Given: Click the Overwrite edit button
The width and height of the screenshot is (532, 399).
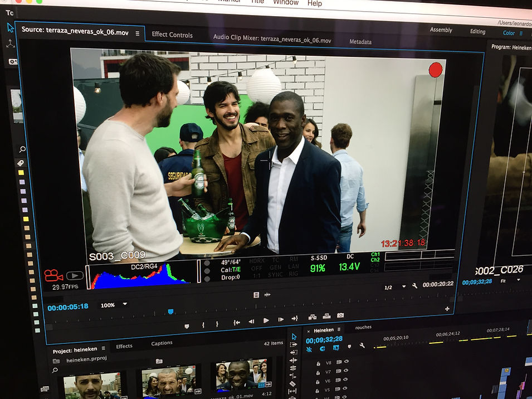Looking at the screenshot, I should tap(326, 316).
